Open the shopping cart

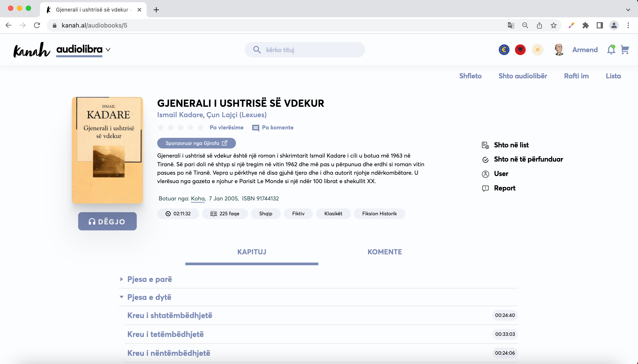(x=625, y=50)
